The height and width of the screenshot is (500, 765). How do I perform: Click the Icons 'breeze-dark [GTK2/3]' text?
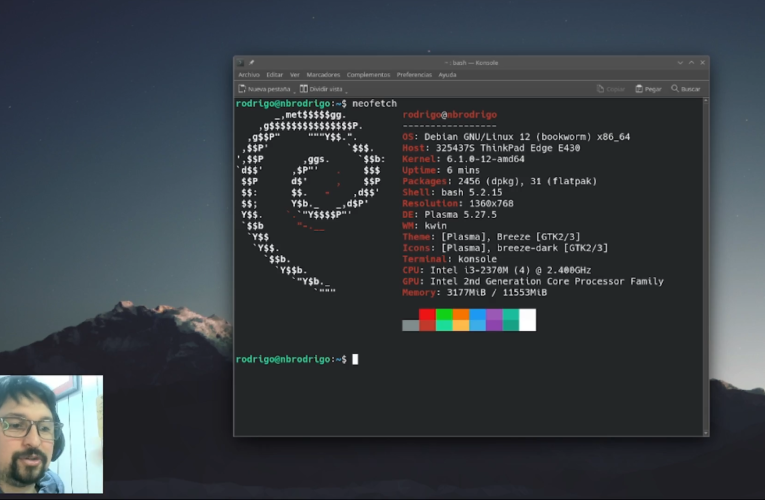pos(552,248)
